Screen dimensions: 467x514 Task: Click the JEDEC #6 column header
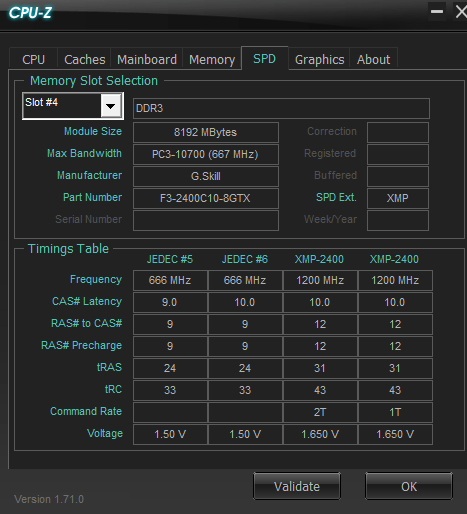coord(245,259)
